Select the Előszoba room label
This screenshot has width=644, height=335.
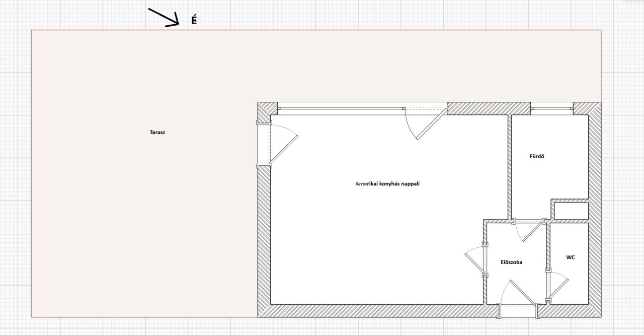pyautogui.click(x=511, y=262)
